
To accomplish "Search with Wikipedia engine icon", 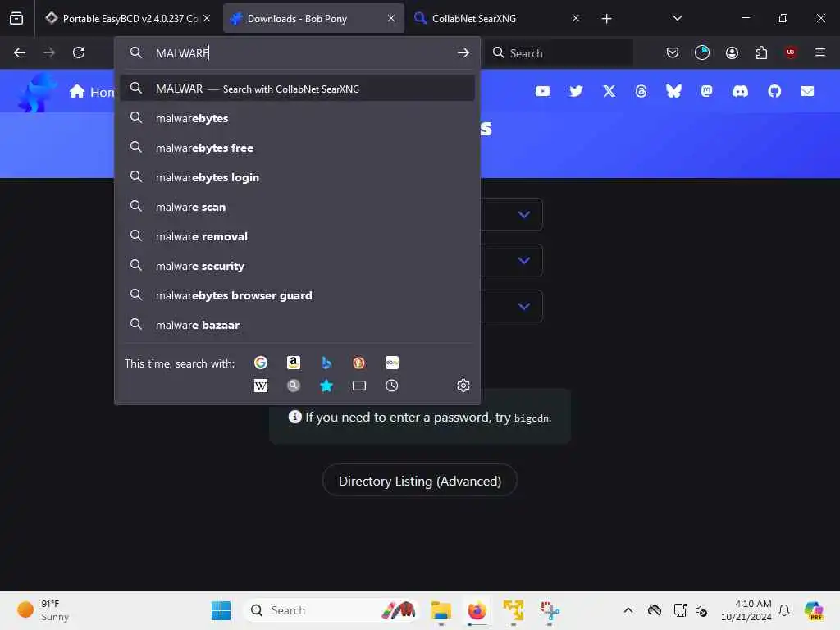I will [x=261, y=386].
